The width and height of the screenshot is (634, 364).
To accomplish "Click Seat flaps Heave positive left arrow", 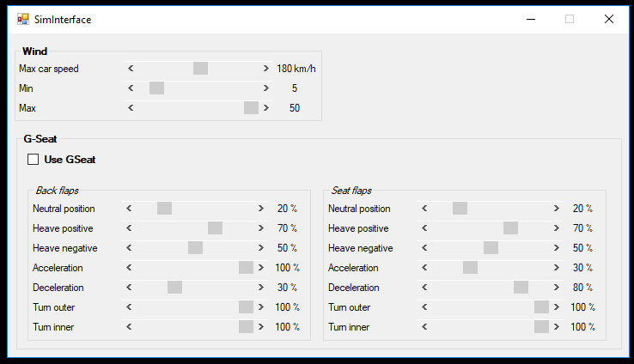I will (x=424, y=228).
